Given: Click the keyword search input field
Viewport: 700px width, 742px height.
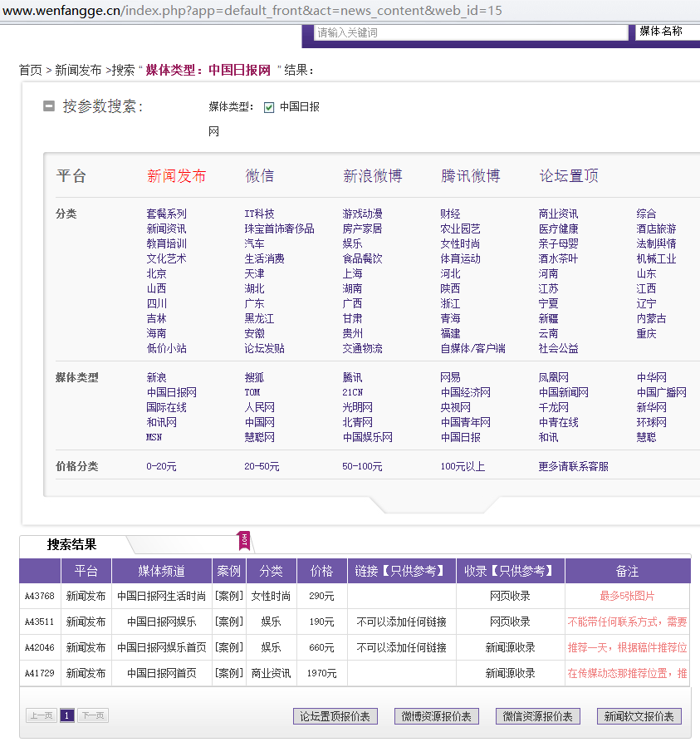Looking at the screenshot, I should [x=471, y=32].
